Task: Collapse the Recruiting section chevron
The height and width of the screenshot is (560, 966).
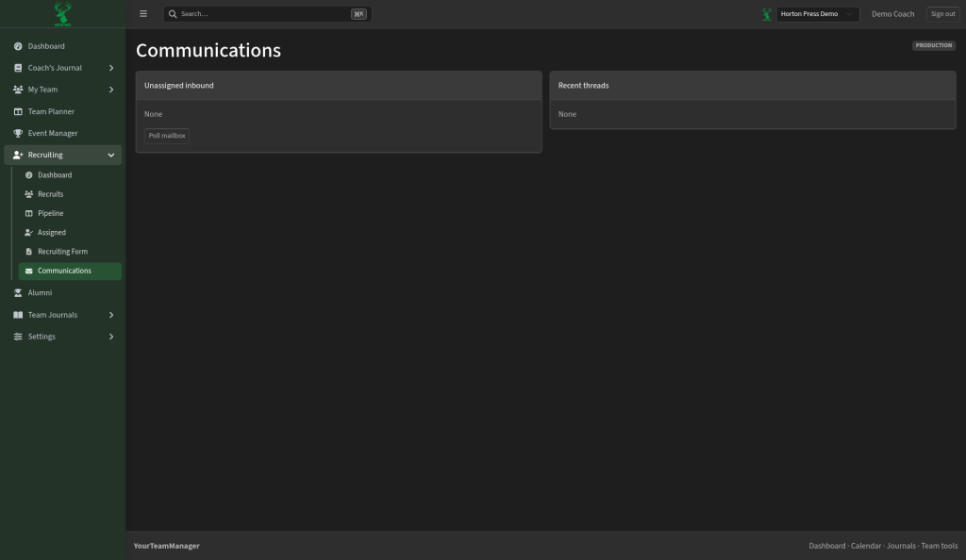Action: tap(111, 155)
